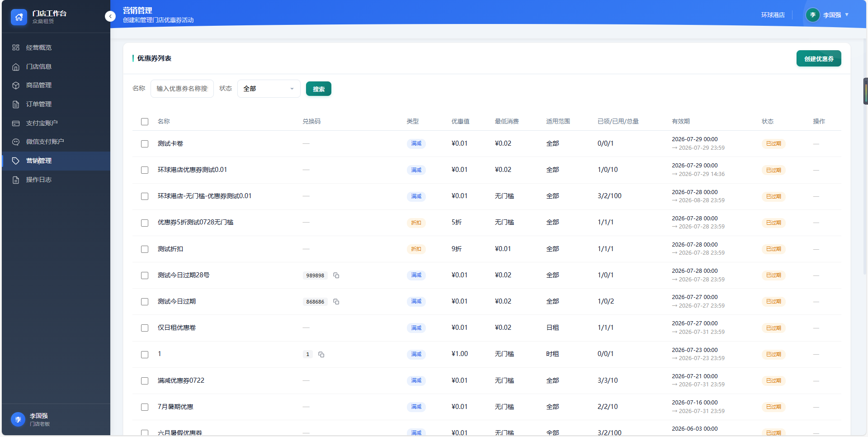Click the 已领/已用/总量 column header
868x437 pixels.
click(618, 121)
